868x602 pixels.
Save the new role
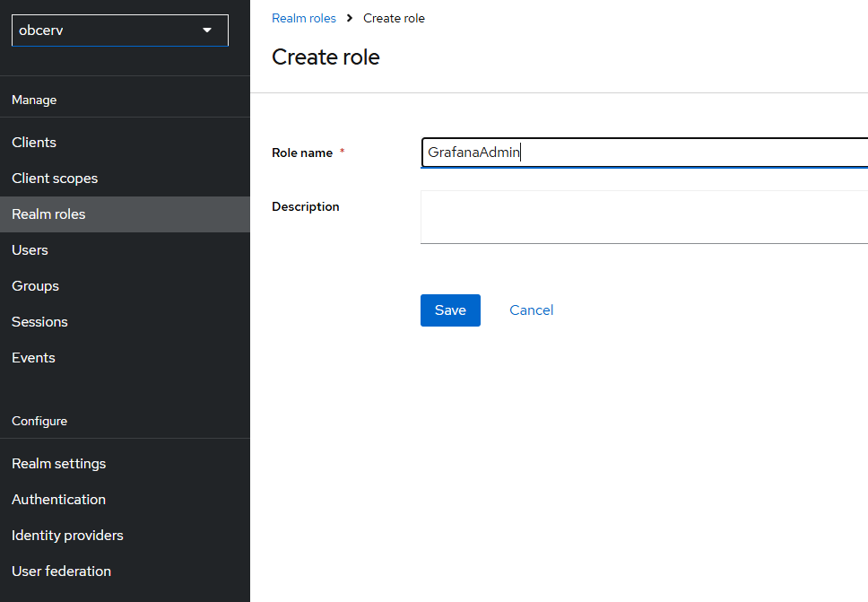click(450, 310)
